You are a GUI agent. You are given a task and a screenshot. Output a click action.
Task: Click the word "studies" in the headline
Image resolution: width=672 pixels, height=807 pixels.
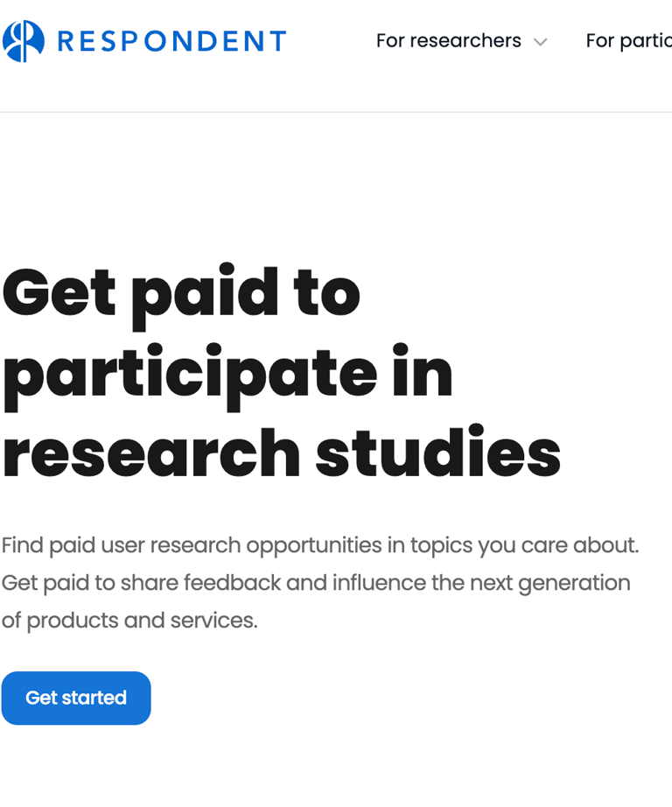[437, 452]
